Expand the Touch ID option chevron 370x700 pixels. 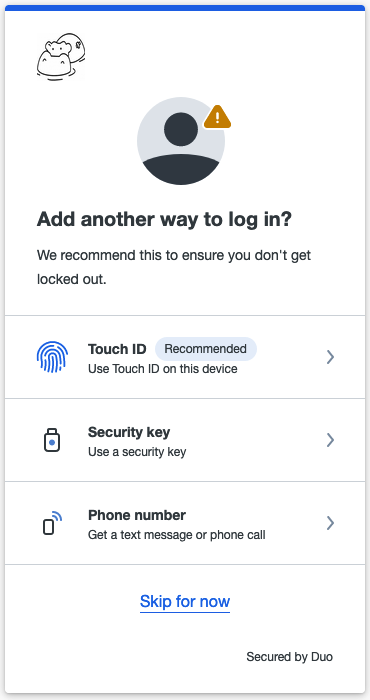coord(330,357)
